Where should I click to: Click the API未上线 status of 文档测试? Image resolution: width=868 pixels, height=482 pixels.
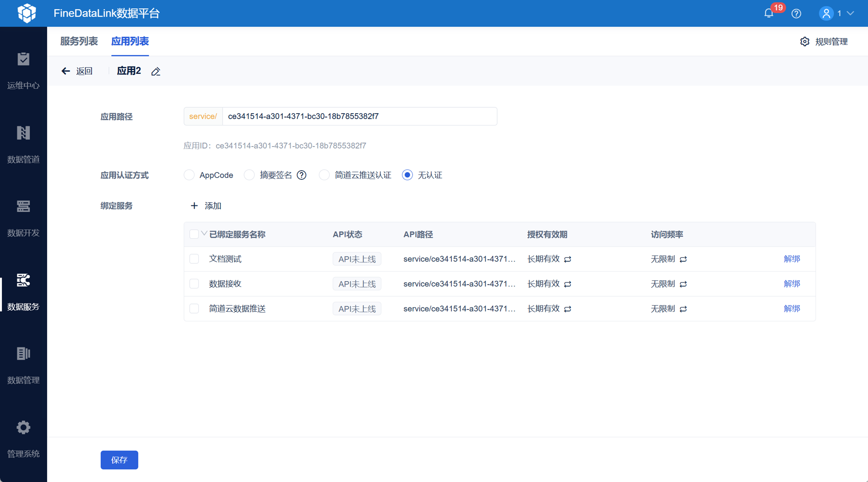click(357, 259)
